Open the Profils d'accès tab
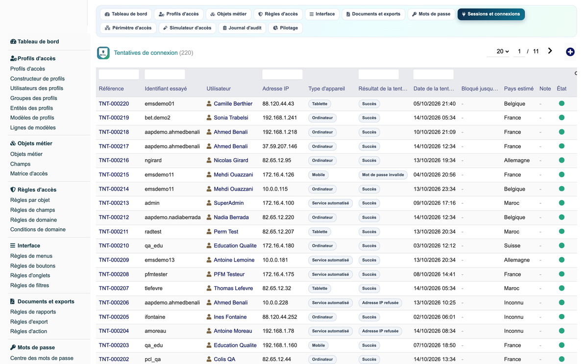The height and width of the screenshot is (364, 588). [x=179, y=14]
